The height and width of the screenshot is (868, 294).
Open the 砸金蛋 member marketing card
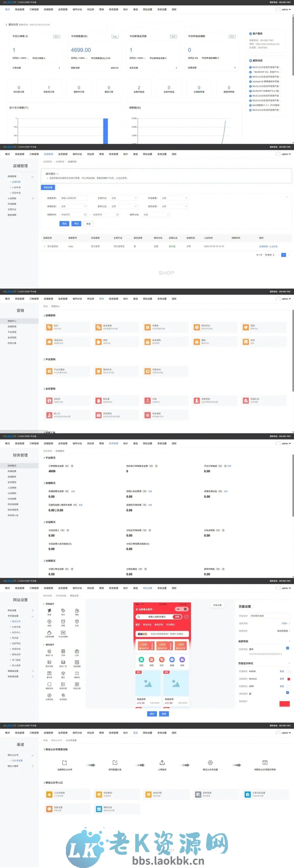coord(116,401)
